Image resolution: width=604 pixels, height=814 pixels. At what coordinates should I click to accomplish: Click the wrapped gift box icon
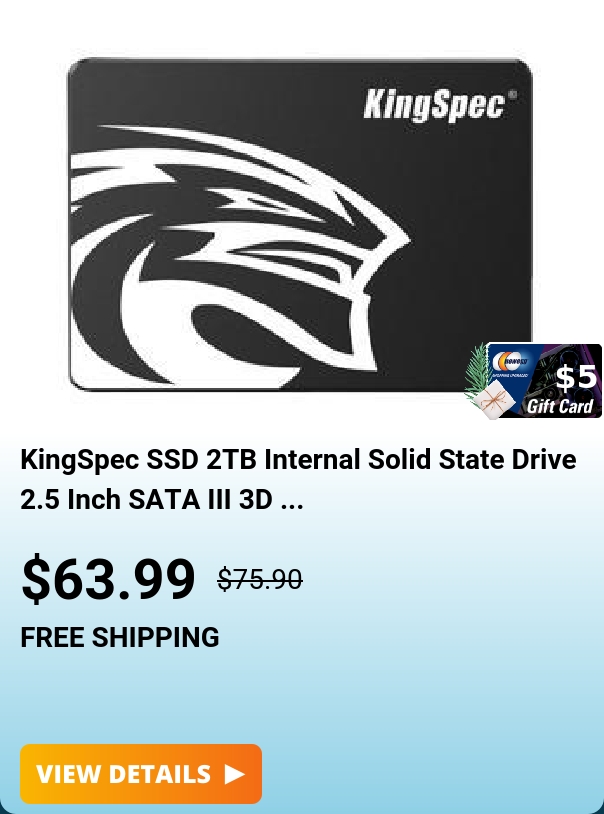(x=492, y=399)
